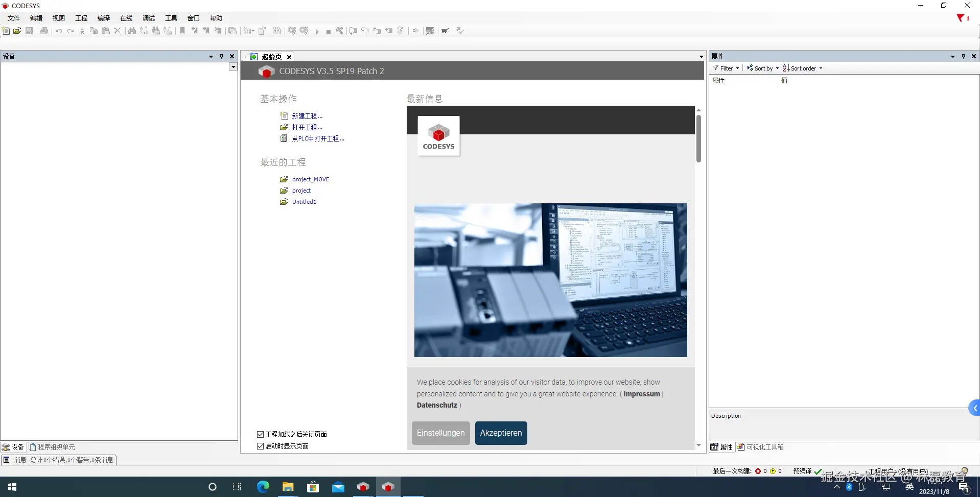The height and width of the screenshot is (497, 980).
Task: Open the 文件 menu
Action: pos(14,18)
